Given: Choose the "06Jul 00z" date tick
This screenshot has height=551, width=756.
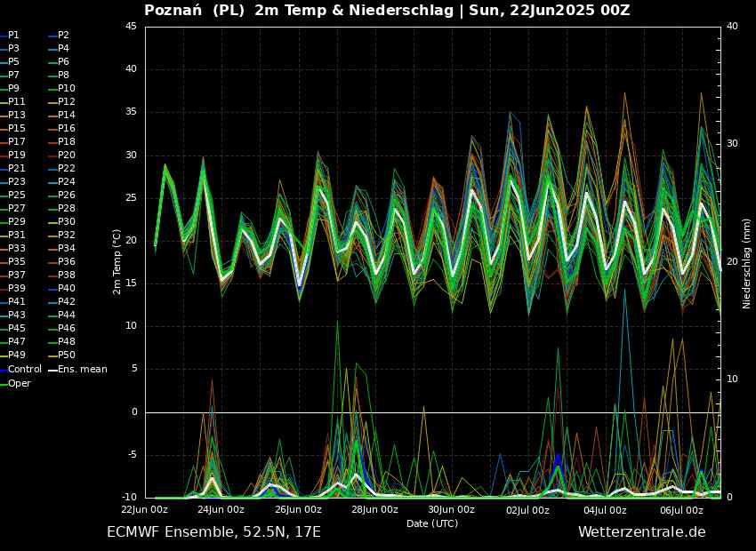Looking at the screenshot, I should (x=682, y=509).
